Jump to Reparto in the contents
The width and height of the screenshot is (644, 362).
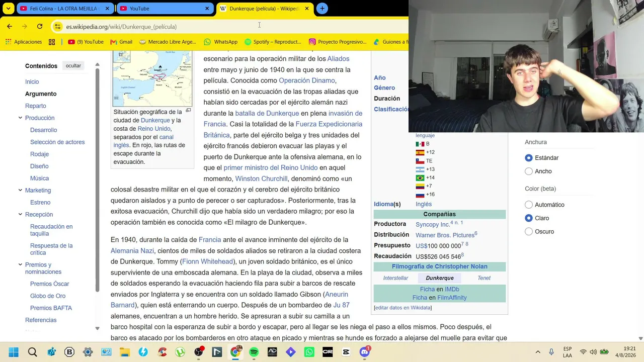pos(36,106)
